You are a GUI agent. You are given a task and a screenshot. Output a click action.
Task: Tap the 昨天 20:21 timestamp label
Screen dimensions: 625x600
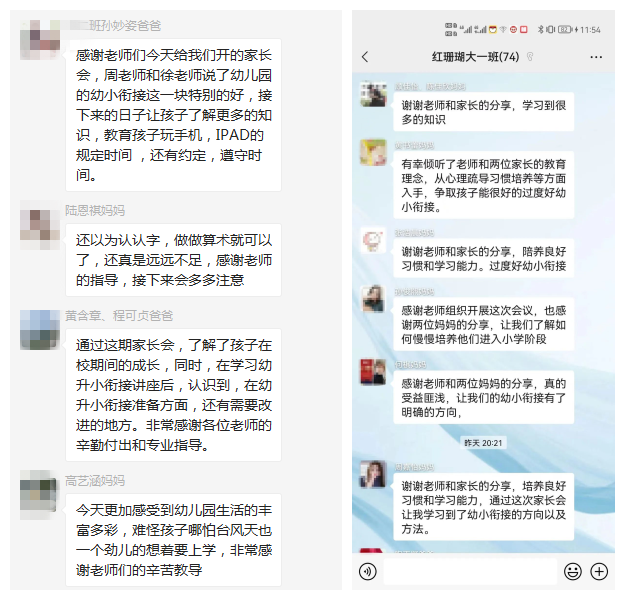click(483, 443)
